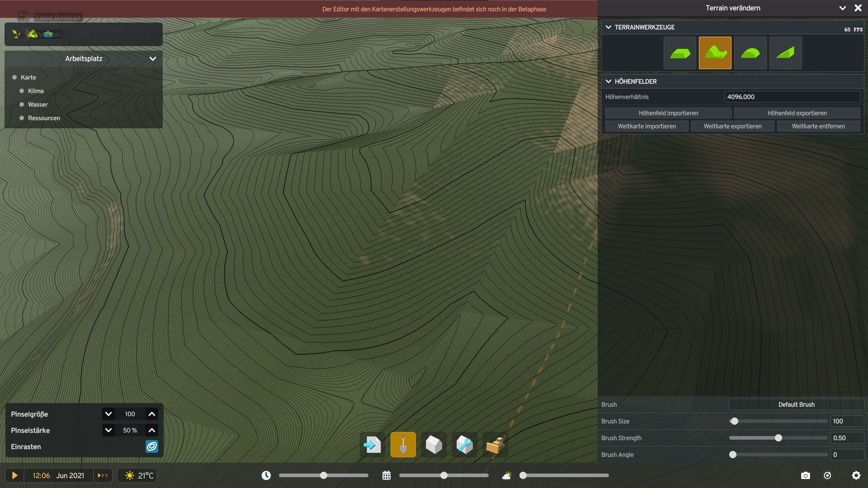Increase Pinselstärke with up arrow
Viewport: 868px width, 488px height.
point(152,430)
